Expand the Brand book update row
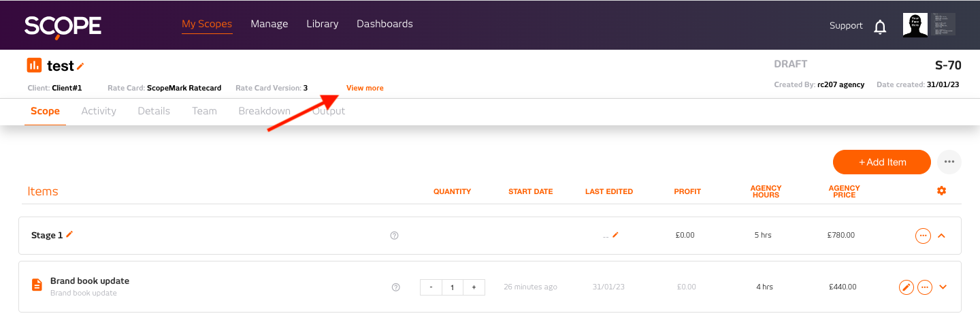Viewport: 980px width, 318px height. (943, 287)
